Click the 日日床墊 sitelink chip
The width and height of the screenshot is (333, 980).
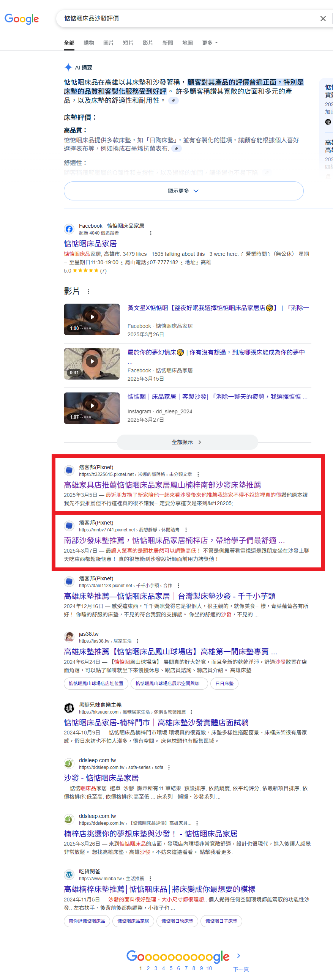coord(224,683)
